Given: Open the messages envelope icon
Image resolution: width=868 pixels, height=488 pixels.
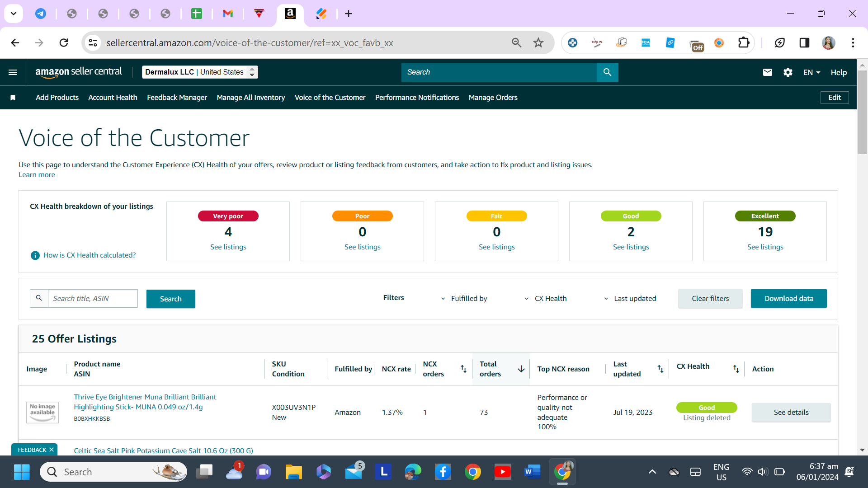Looking at the screenshot, I should [768, 72].
